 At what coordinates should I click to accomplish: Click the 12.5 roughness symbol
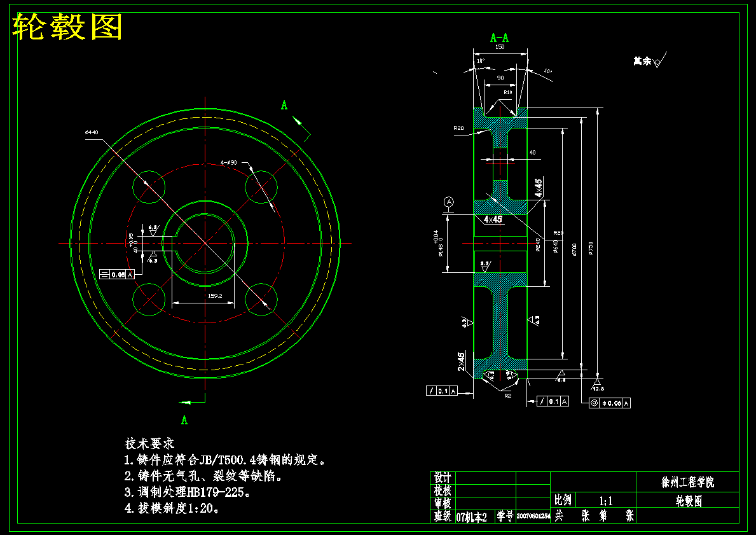pos(598,384)
